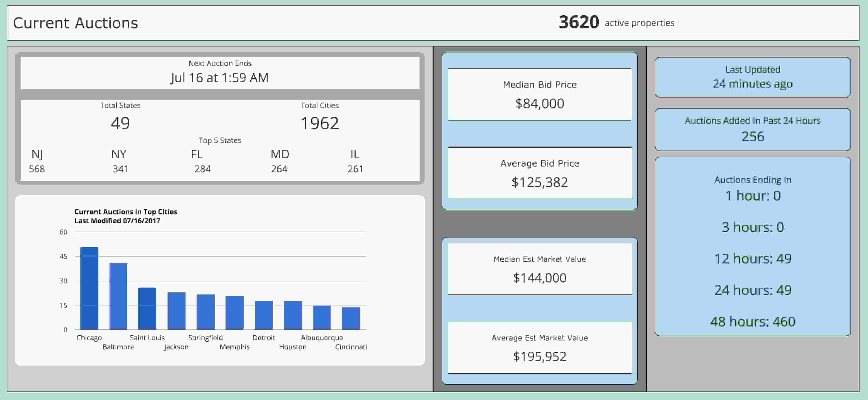The height and width of the screenshot is (400, 868).
Task: Click Average Est Market Value $195,952
Action: [540, 357]
